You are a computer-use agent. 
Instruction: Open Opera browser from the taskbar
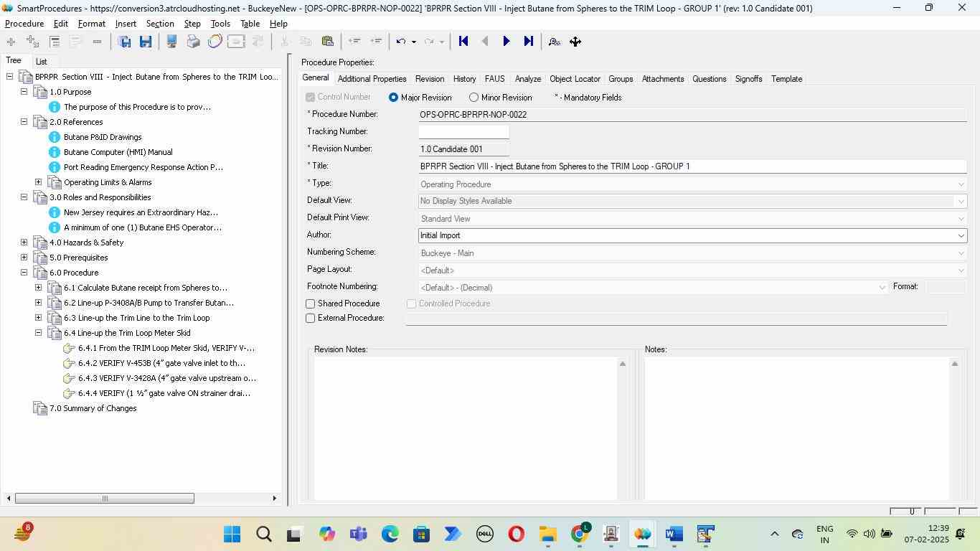516,534
